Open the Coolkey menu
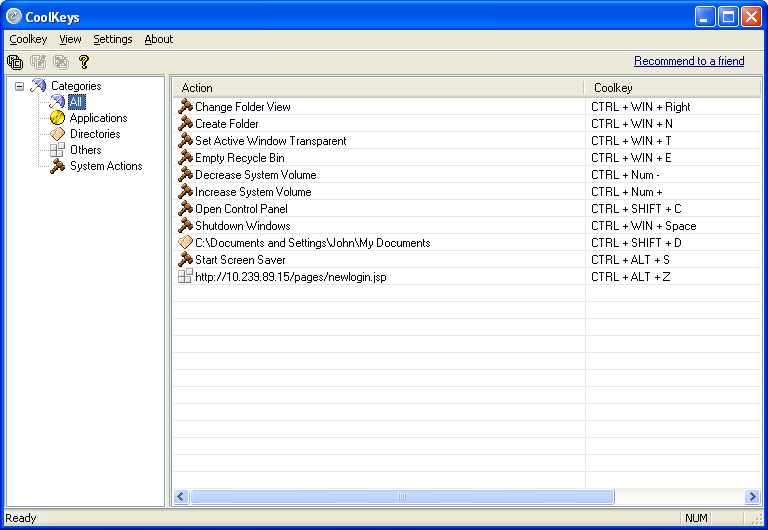 tap(28, 39)
